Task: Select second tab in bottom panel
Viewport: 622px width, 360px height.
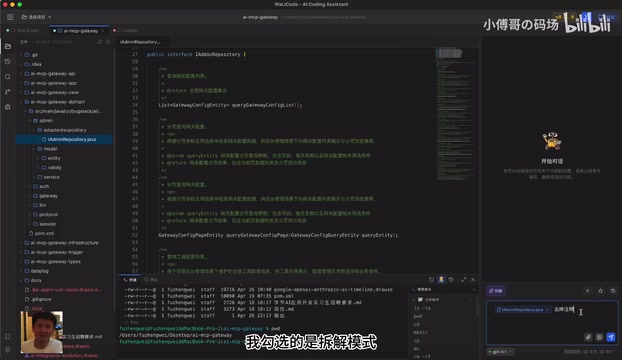Action: [x=151, y=280]
